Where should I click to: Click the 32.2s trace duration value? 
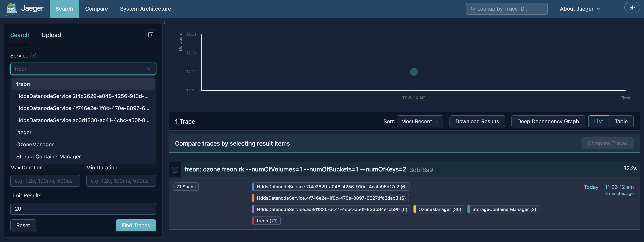pyautogui.click(x=630, y=168)
